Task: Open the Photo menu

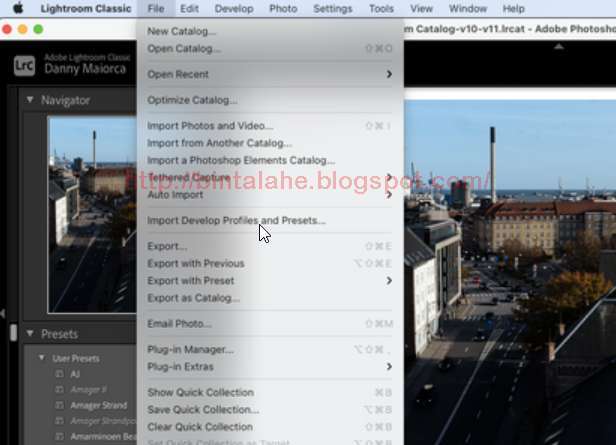Action: click(x=283, y=8)
